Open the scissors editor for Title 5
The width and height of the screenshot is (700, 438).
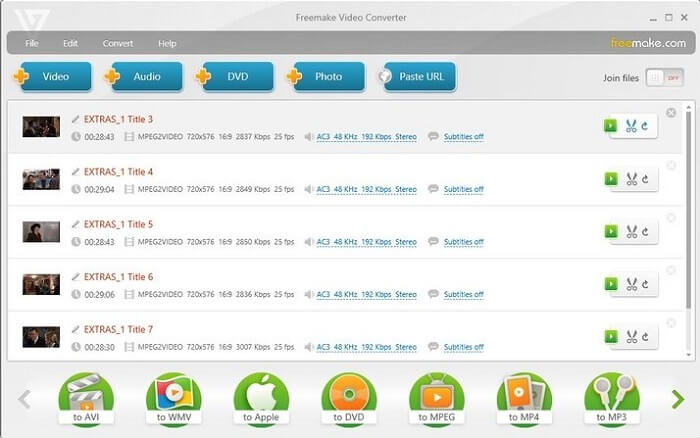pos(631,231)
